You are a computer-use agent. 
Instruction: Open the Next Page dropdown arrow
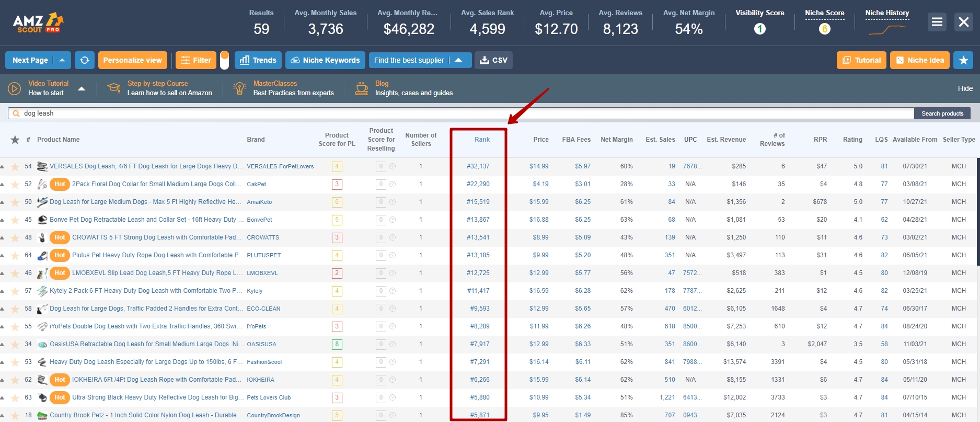click(x=62, y=60)
